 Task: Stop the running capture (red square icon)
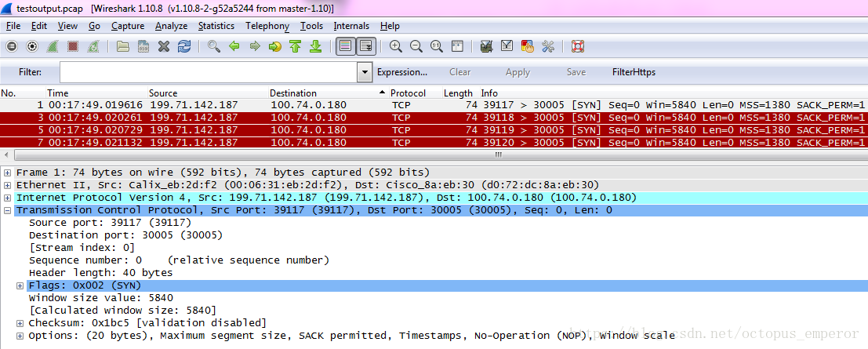click(72, 47)
